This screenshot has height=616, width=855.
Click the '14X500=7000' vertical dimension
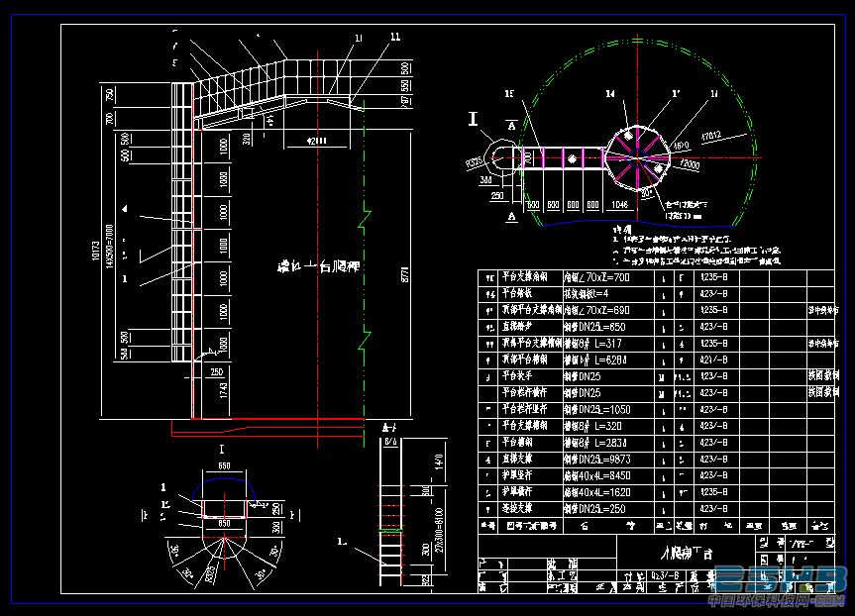[x=110, y=246]
